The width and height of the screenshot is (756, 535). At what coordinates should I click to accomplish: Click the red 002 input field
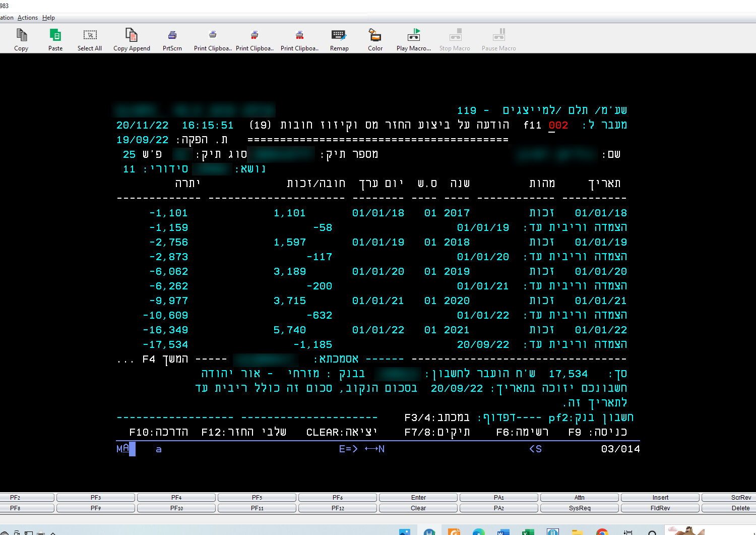tap(558, 126)
